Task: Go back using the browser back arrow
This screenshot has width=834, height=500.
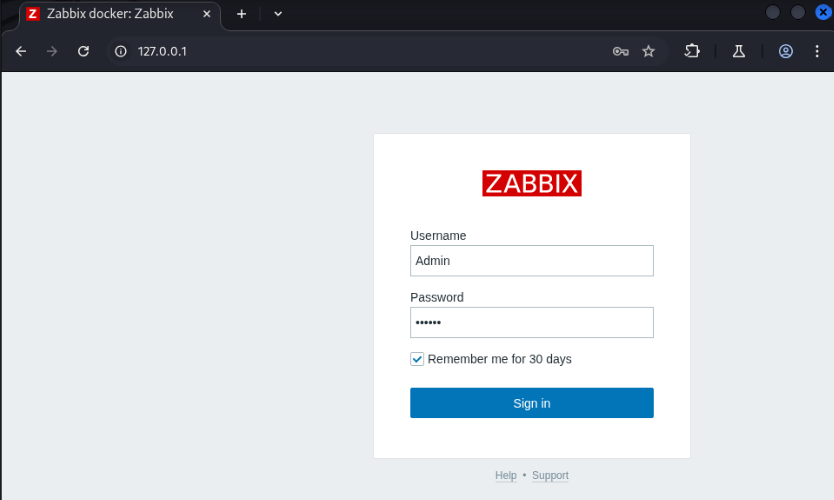Action: (21, 52)
